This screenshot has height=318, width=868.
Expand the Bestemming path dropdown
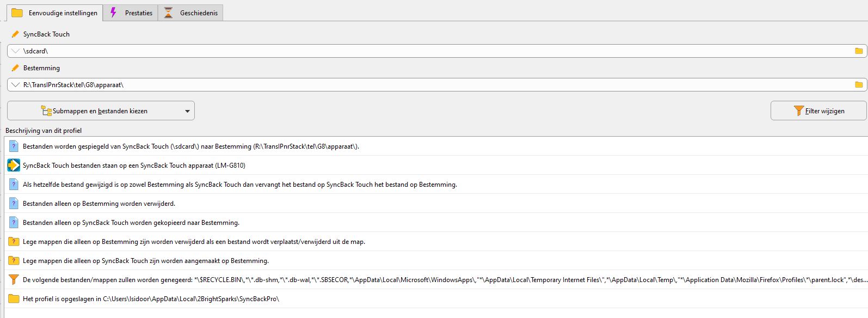click(15, 85)
